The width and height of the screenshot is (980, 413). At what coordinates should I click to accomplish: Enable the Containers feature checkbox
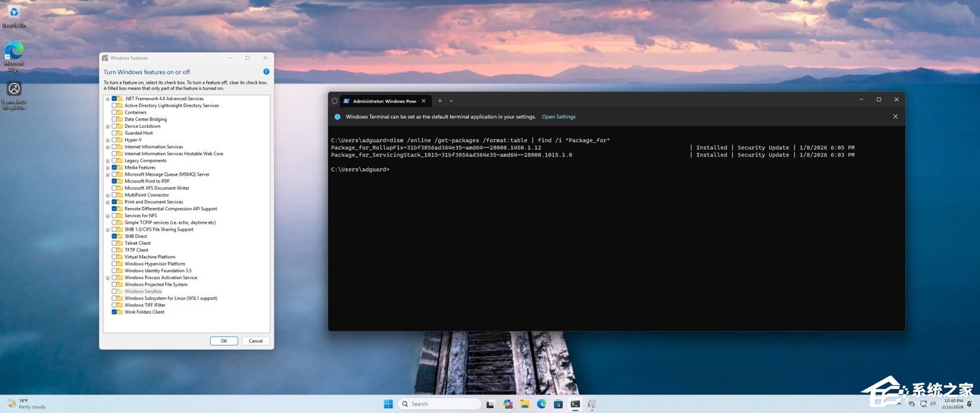click(114, 112)
